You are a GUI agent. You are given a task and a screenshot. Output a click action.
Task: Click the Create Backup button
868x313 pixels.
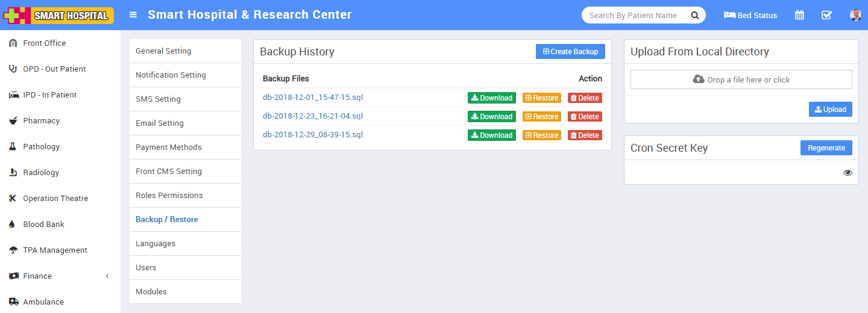[x=570, y=52]
